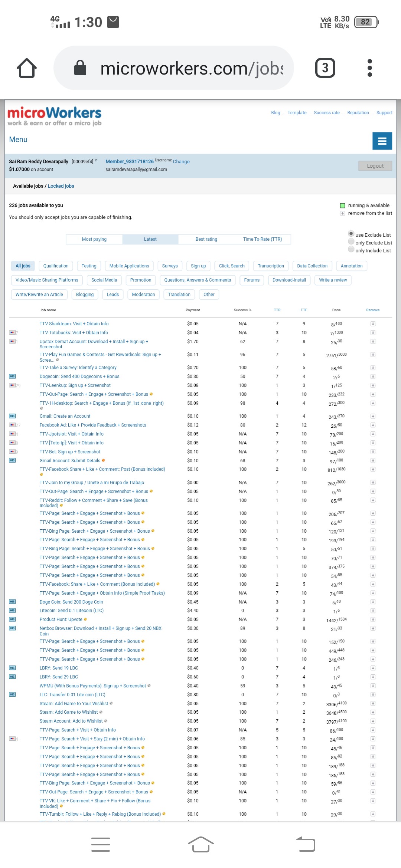This screenshot has width=401, height=868.
Task: Select the 'only Exclude List' radio option
Action: pyautogui.click(x=351, y=242)
